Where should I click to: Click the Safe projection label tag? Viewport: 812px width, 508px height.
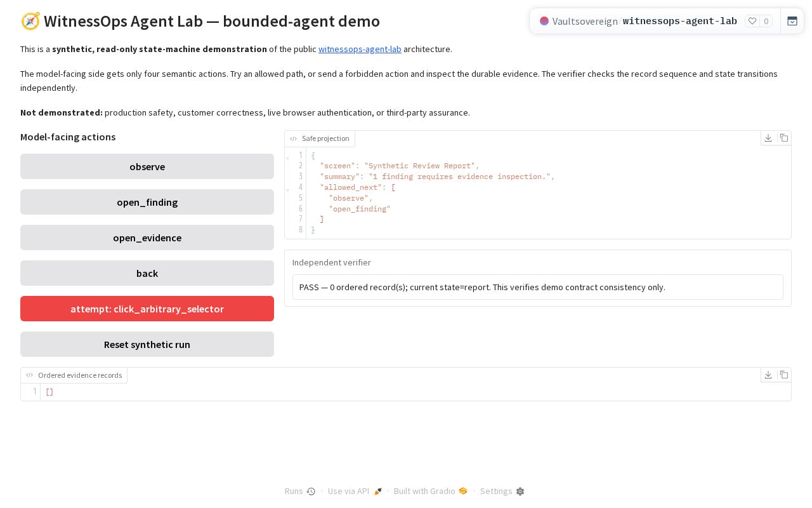tap(320, 138)
